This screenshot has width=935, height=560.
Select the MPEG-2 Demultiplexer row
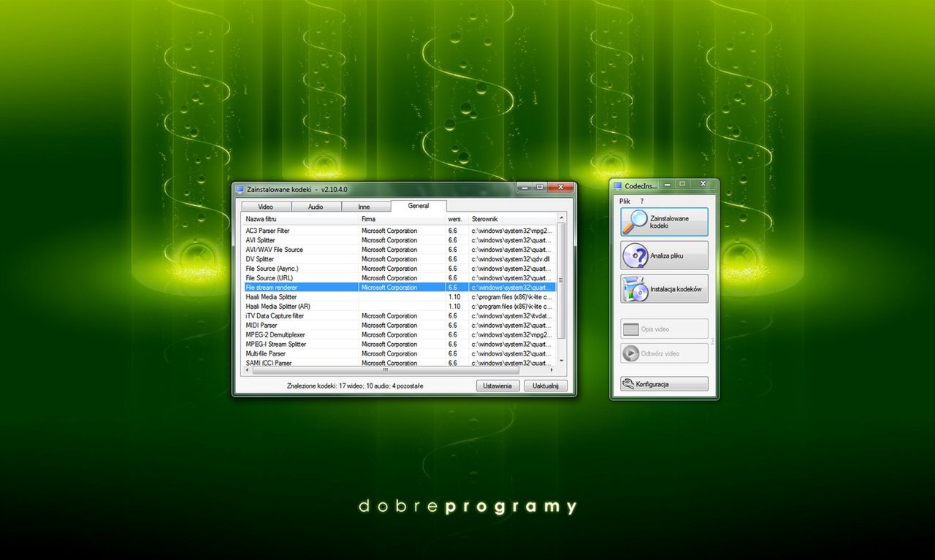click(400, 335)
